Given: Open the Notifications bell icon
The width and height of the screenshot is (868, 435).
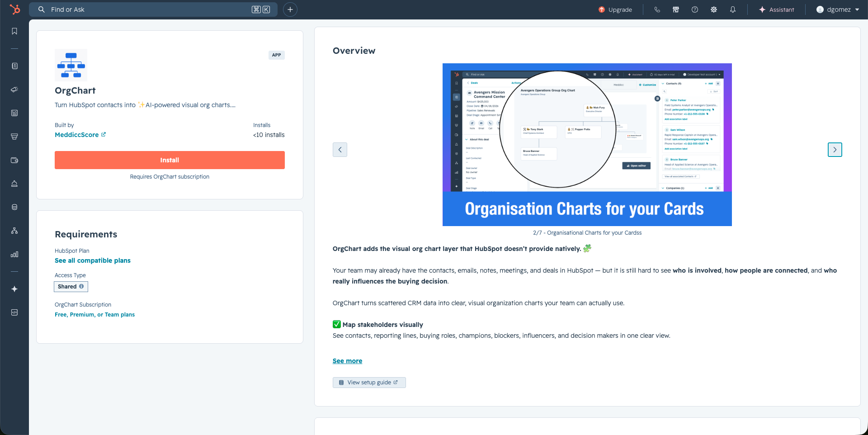Looking at the screenshot, I should 733,9.
